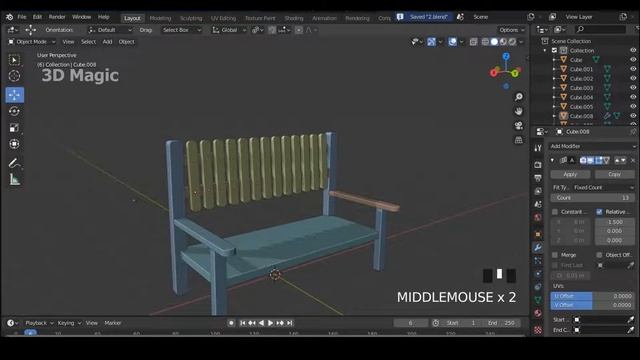Click the navigation gizmo Z axis
Viewport: 640px width, 360px height.
click(x=506, y=56)
